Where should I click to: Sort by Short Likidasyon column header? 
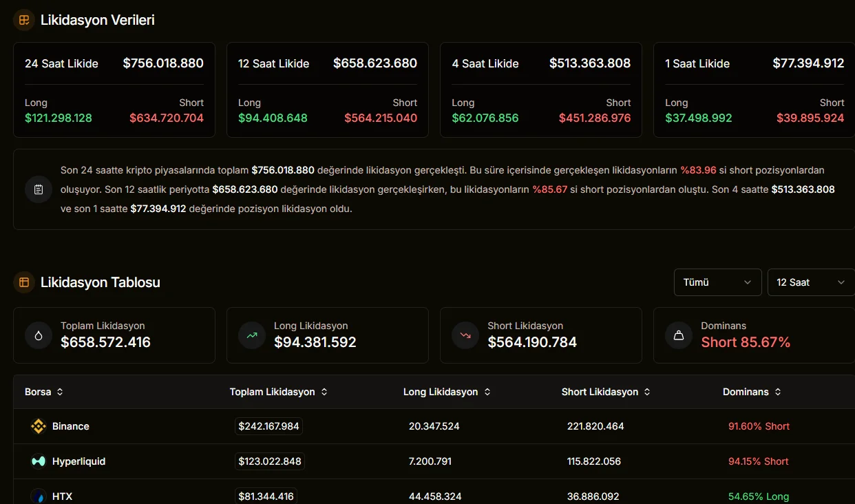click(x=606, y=392)
